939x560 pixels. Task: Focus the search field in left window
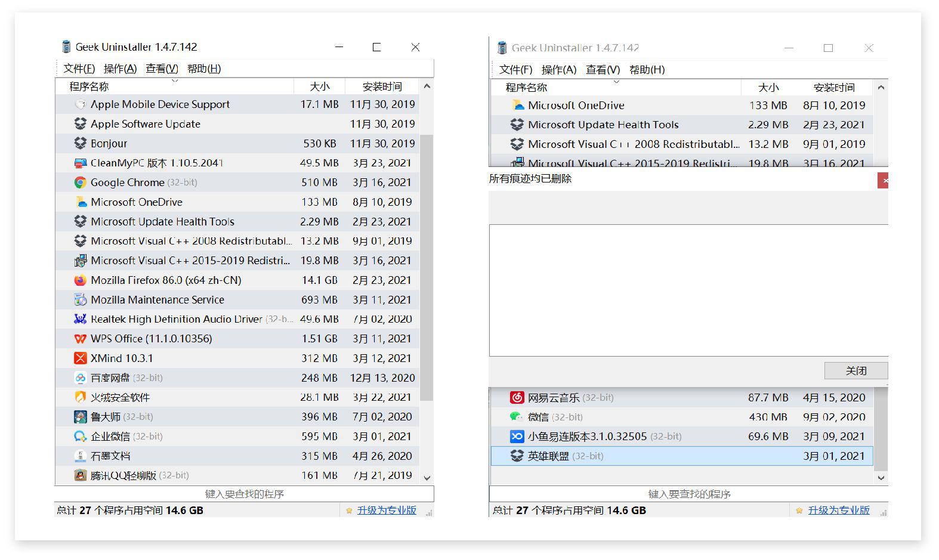pos(244,494)
